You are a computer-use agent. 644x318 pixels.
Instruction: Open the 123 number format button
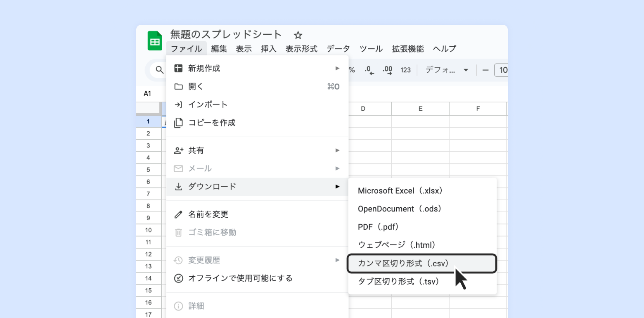pyautogui.click(x=405, y=70)
